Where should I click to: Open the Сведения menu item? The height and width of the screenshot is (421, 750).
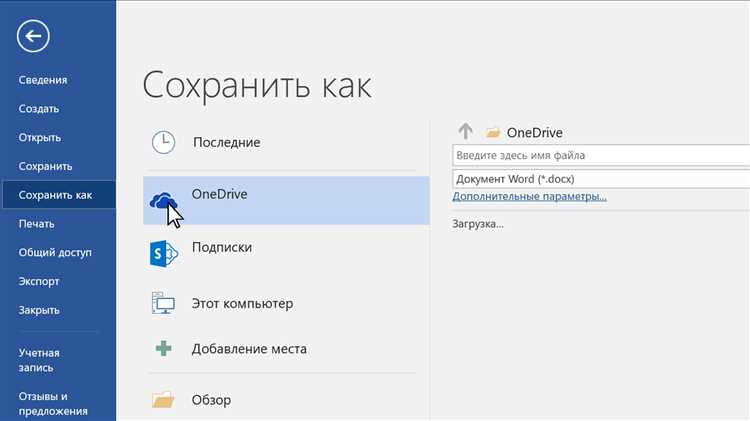(43, 80)
